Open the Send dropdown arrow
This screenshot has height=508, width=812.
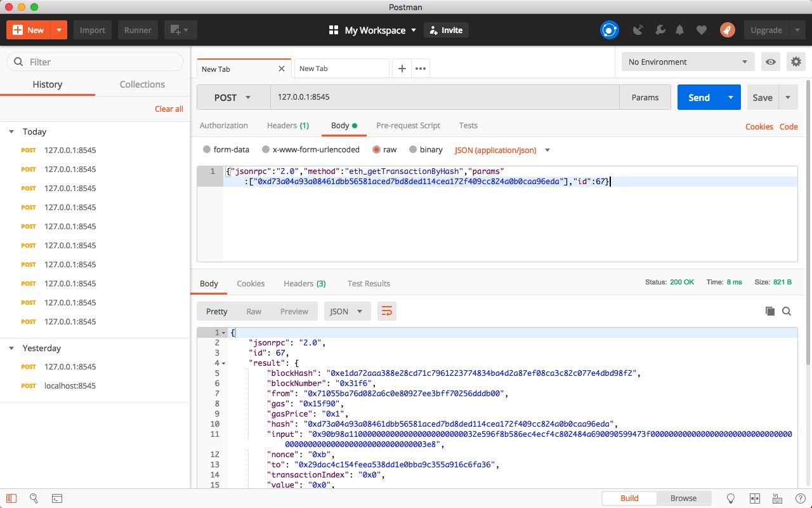point(731,97)
